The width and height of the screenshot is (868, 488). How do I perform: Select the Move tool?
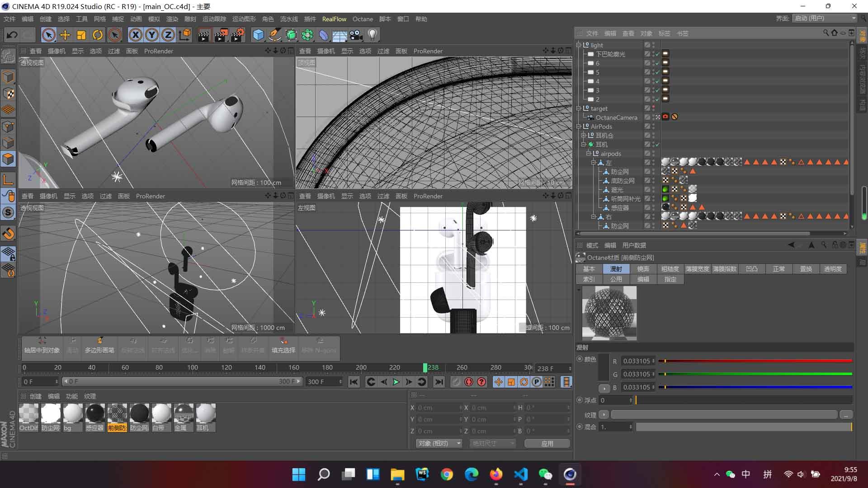click(65, 35)
